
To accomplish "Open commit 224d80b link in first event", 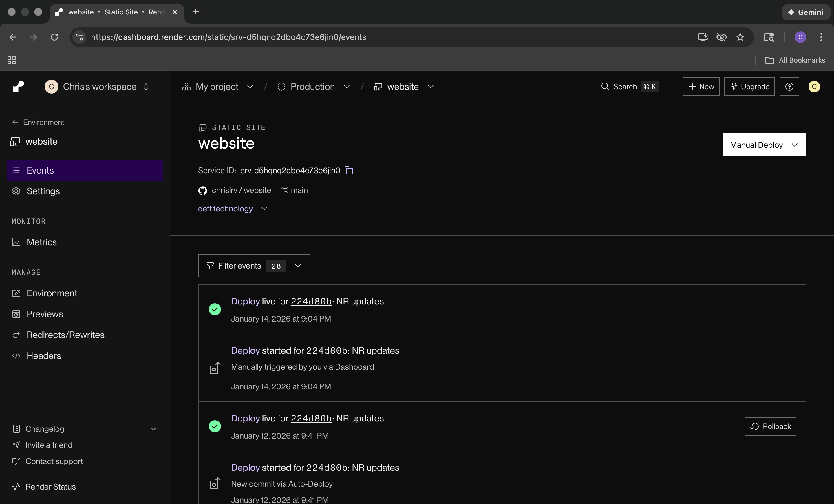I will click(311, 301).
